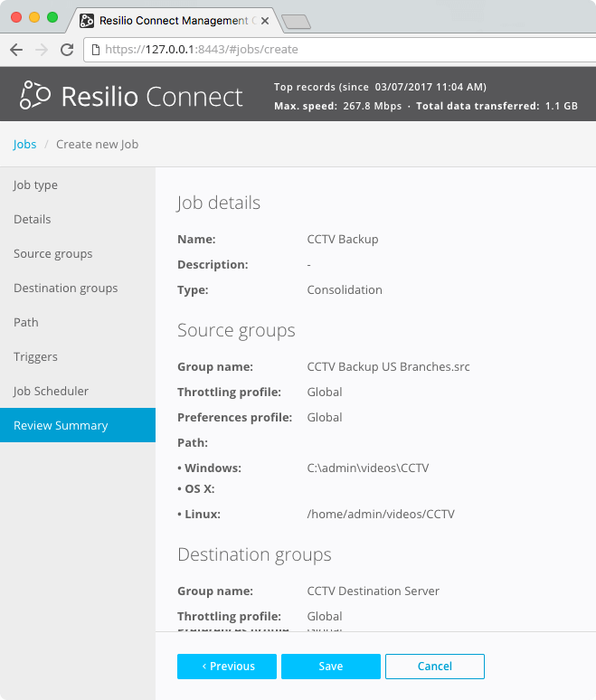Click 'CCTV Destination Server' group name
The width and height of the screenshot is (596, 700).
[x=374, y=591]
